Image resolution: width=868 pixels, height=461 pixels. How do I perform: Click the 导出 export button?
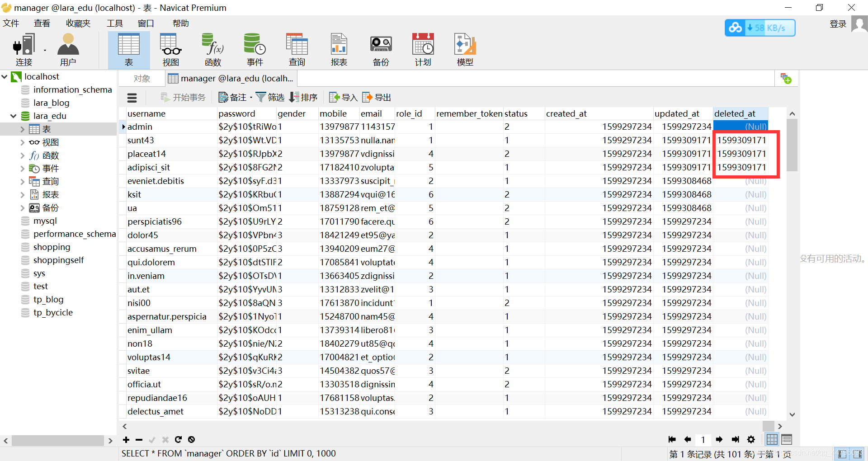(x=377, y=98)
